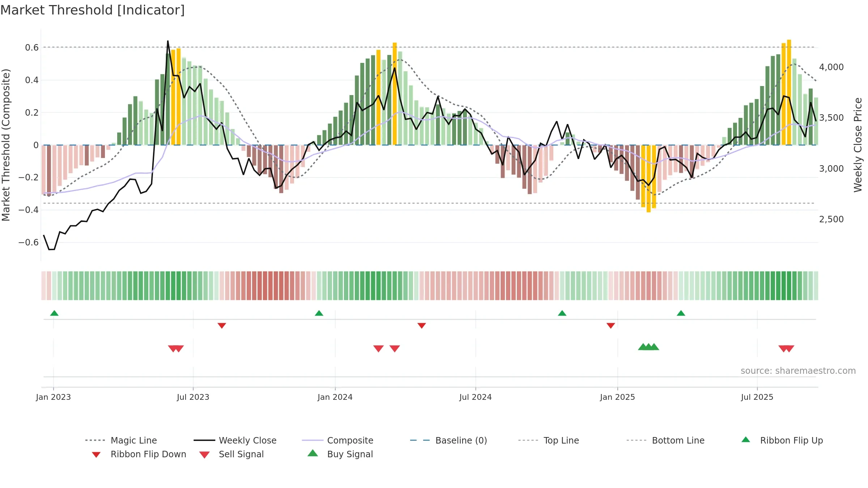
Task: Click the Jan 2025 x-axis label
Action: point(617,397)
